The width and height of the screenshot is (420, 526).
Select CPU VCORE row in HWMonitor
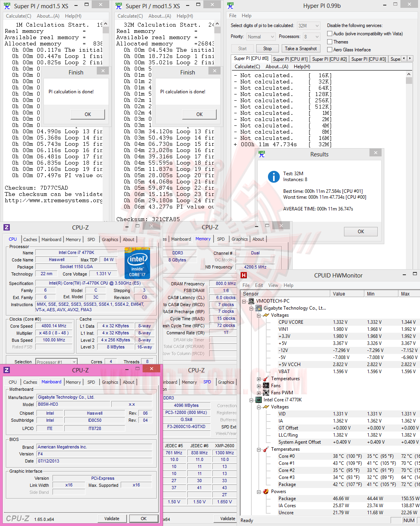[x=291, y=322]
